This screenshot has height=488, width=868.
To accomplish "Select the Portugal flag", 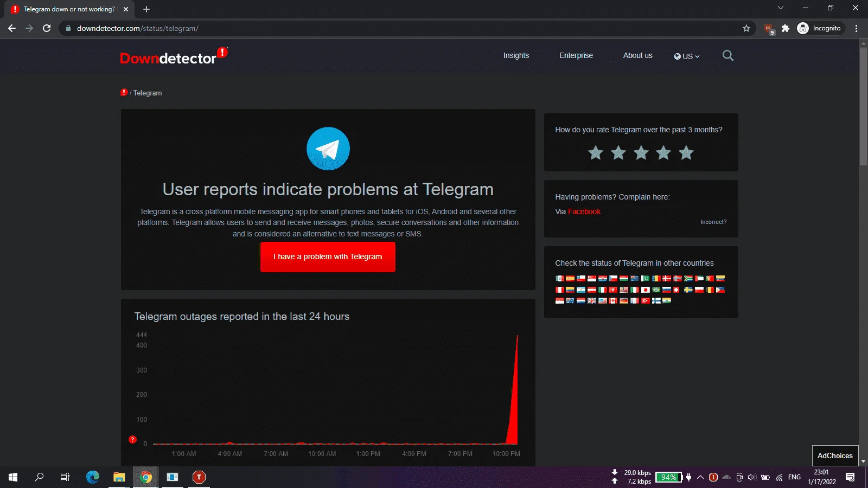I will tap(710, 278).
